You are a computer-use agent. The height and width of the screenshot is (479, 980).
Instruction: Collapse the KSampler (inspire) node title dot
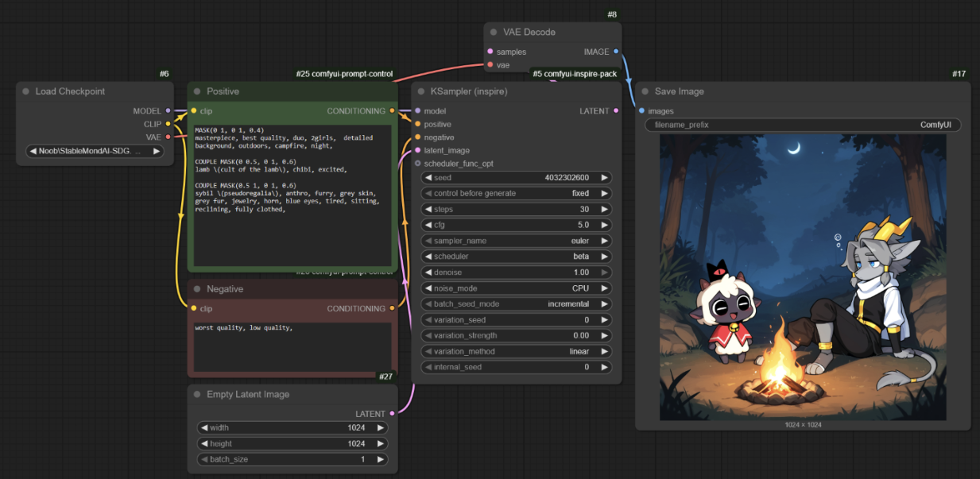click(x=420, y=91)
